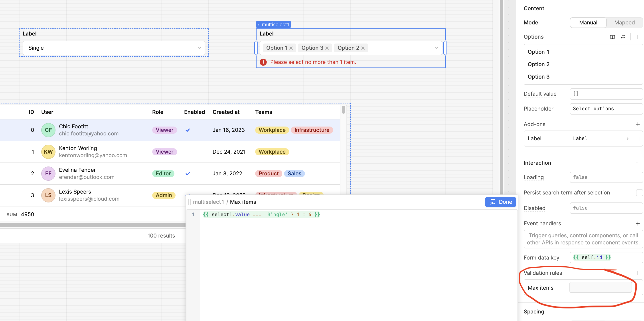Toggle Persist search term after selection checkbox
Screen dimensions: 644x321
[639, 192]
